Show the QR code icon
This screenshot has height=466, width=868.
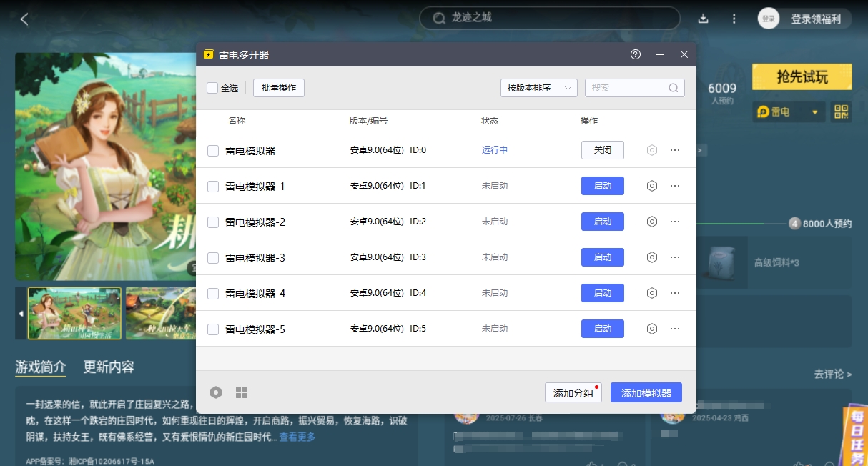click(842, 111)
